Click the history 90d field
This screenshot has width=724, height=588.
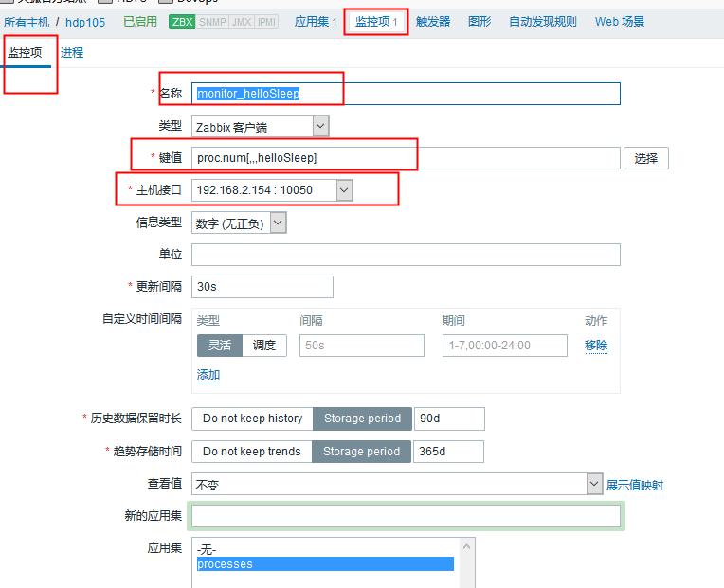pyautogui.click(x=449, y=419)
